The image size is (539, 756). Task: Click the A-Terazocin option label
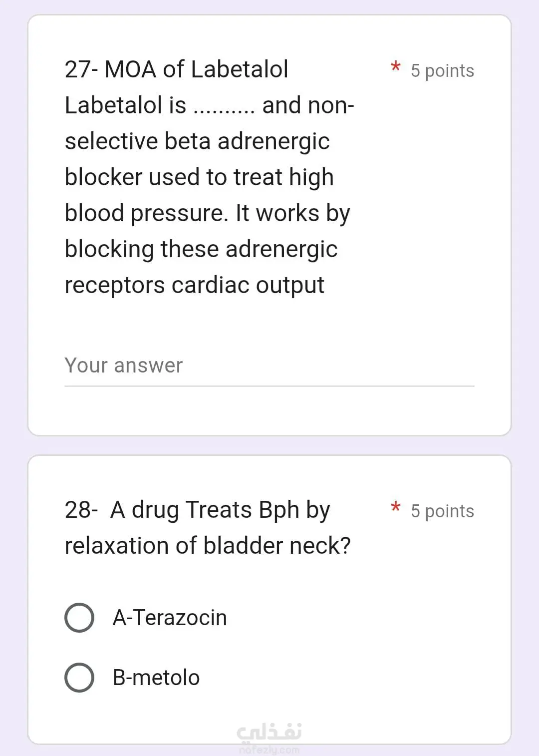[170, 618]
